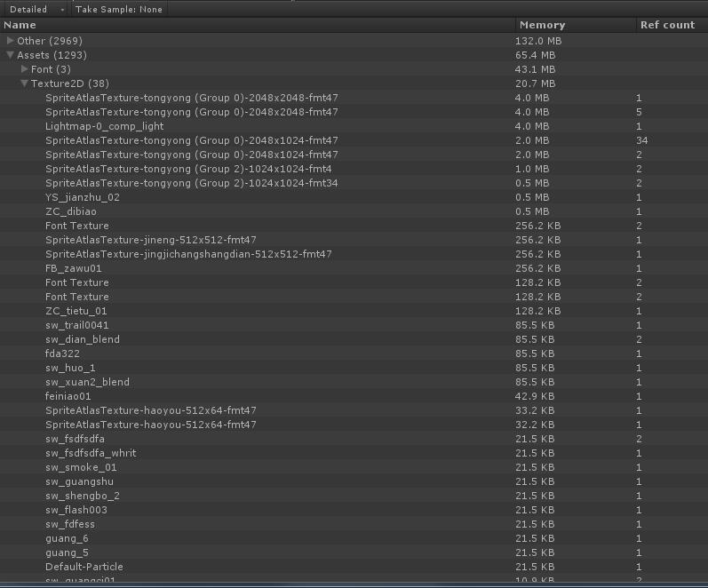Select the Texture2D (38) row label

coord(70,83)
